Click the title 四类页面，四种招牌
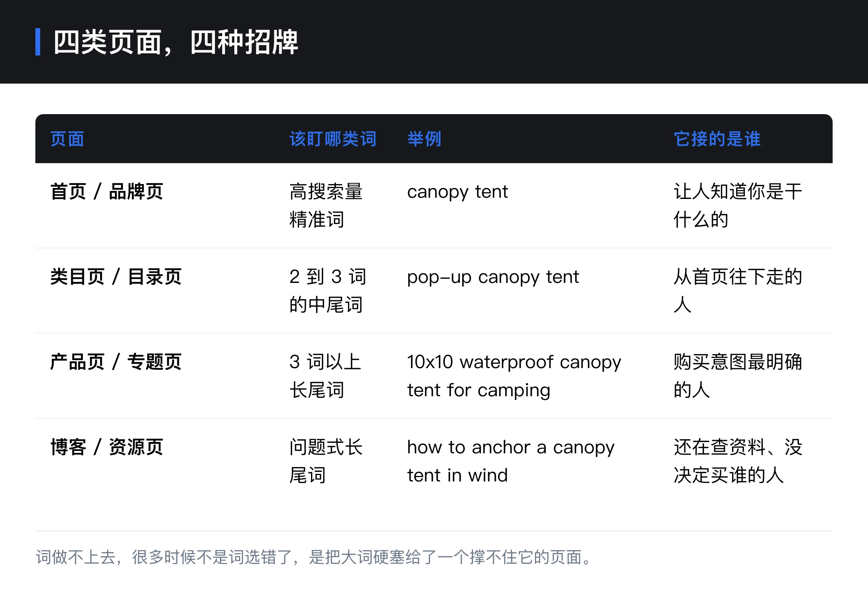Viewport: 868px width, 598px height. coord(176,42)
